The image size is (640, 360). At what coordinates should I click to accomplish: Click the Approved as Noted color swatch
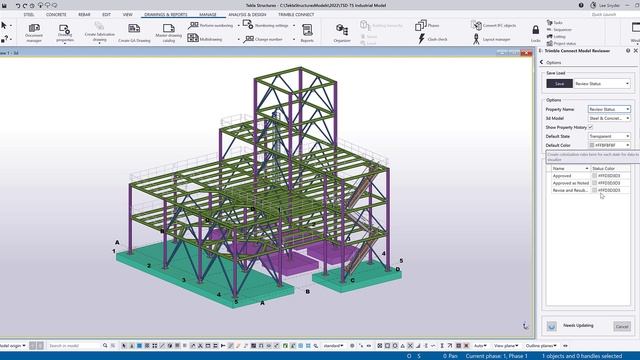[x=594, y=183]
